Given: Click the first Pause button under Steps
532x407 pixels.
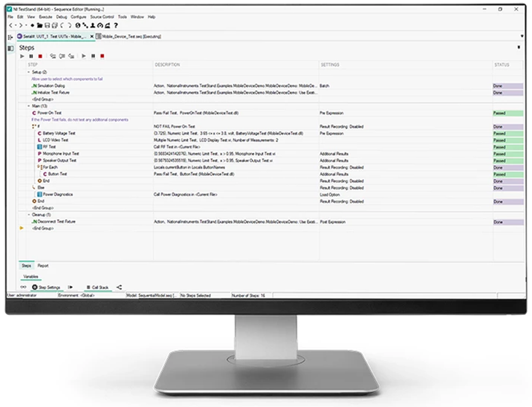Looking at the screenshot, I should [x=31, y=56].
